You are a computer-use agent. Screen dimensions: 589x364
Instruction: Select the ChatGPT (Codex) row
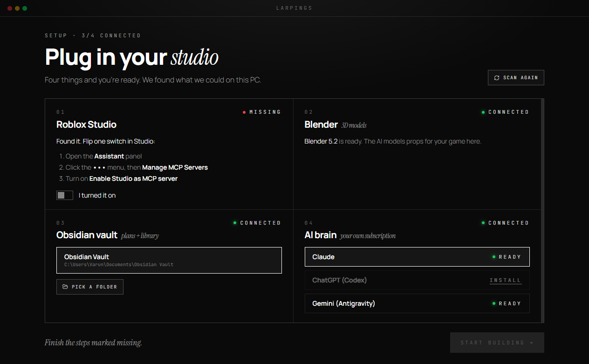pyautogui.click(x=417, y=280)
